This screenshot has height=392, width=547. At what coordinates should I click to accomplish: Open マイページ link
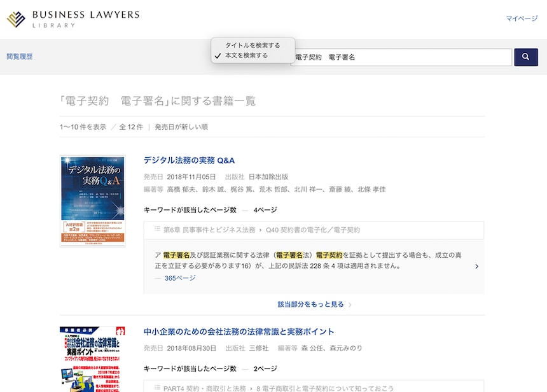(522, 19)
